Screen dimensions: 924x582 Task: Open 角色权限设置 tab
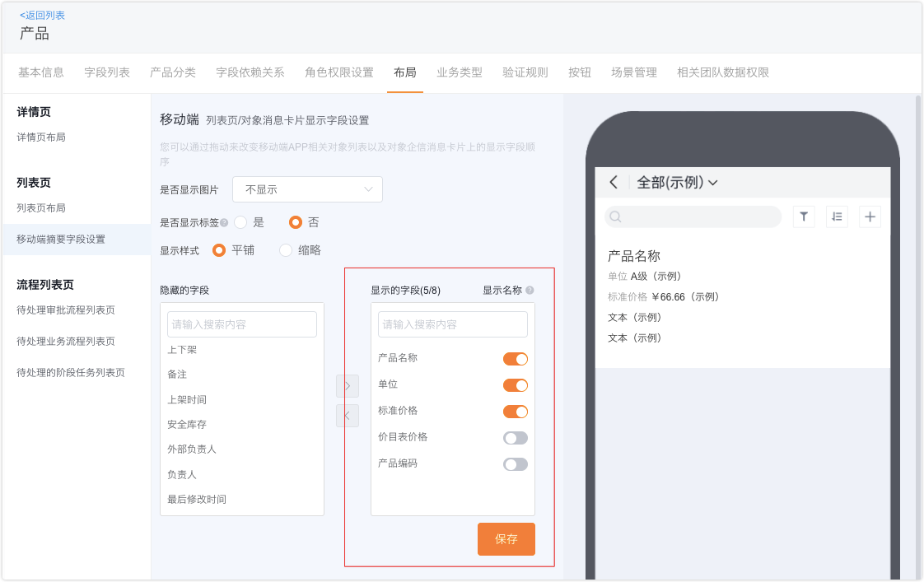tap(338, 72)
